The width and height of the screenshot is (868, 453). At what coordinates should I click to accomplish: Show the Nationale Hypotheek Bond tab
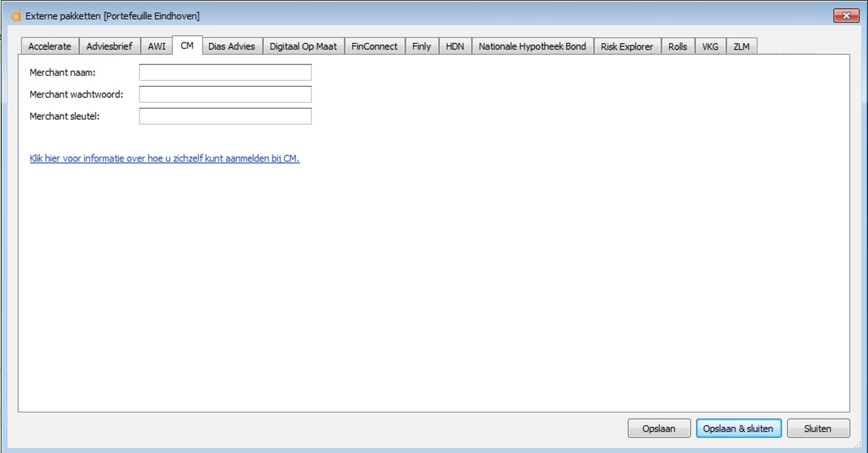click(533, 46)
